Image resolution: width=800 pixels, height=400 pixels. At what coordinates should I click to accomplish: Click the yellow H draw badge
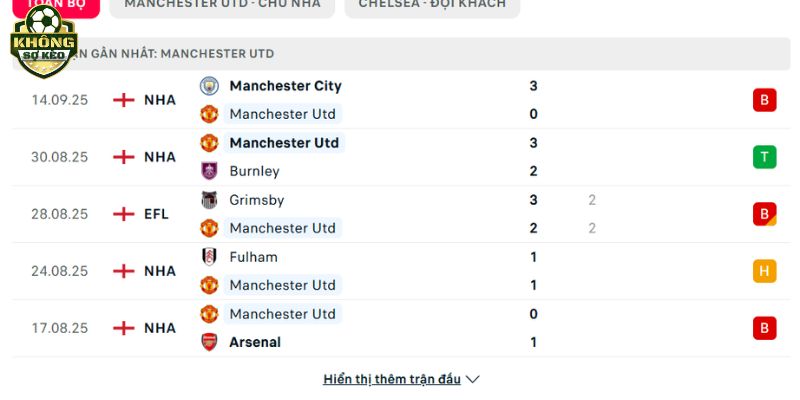[764, 271]
